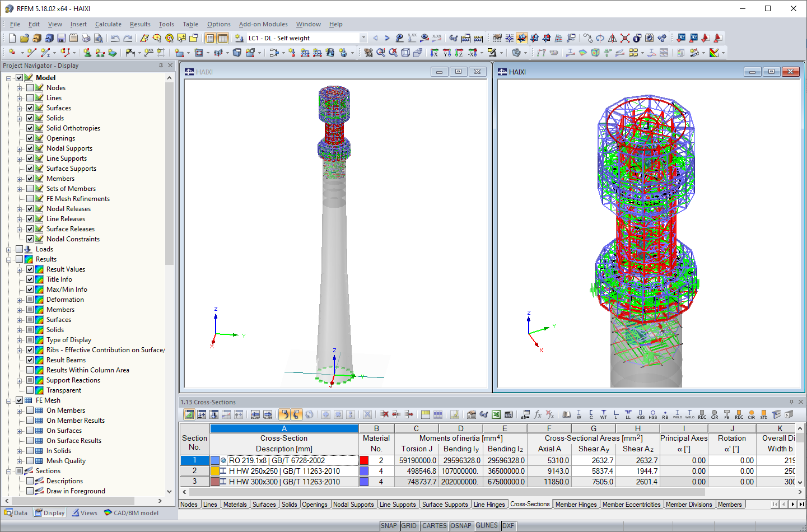
Task: Uncheck Solids visibility in Model tree
Action: click(x=30, y=118)
